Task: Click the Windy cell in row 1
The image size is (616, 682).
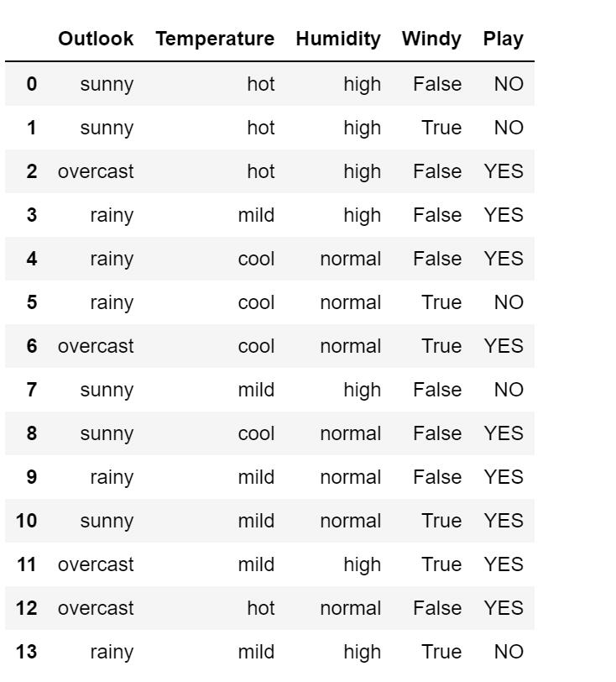Action: pyautogui.click(x=441, y=128)
